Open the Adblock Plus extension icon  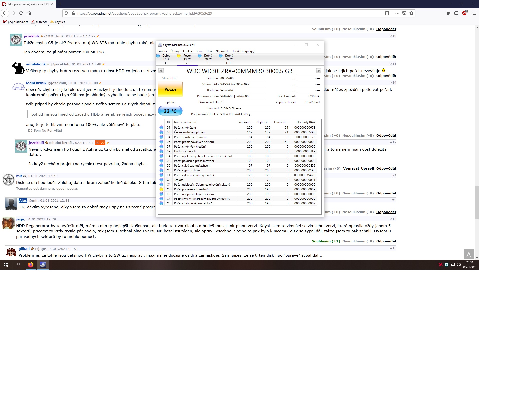(x=464, y=13)
